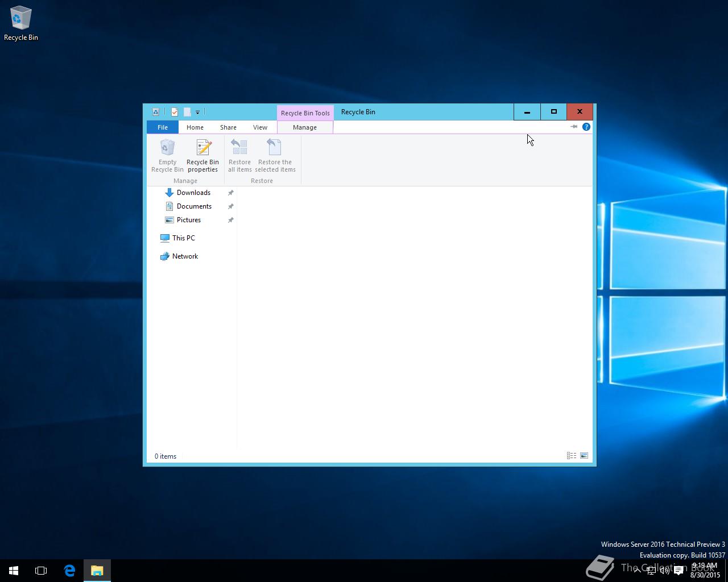
Task: Click the pin icon next to Downloads
Action: click(230, 193)
